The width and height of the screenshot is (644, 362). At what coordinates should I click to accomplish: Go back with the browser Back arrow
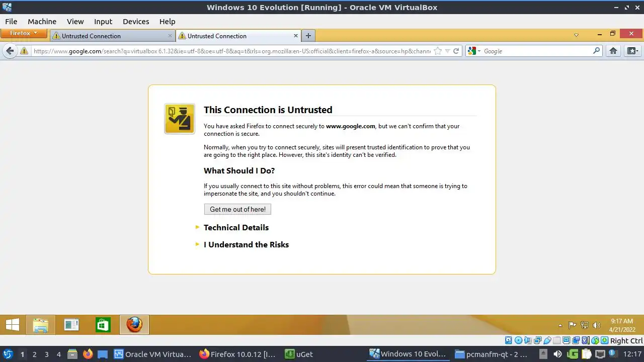tap(10, 51)
